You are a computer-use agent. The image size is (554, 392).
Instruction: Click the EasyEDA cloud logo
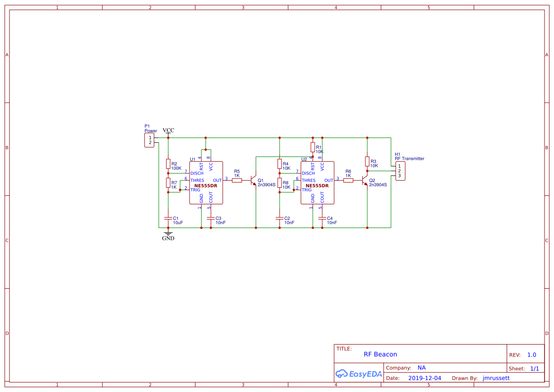tap(359, 374)
